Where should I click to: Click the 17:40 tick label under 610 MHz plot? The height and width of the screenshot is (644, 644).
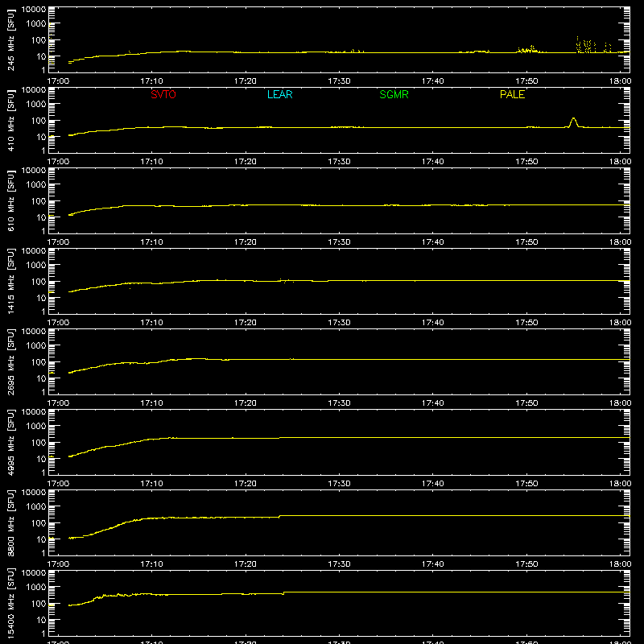click(432, 242)
